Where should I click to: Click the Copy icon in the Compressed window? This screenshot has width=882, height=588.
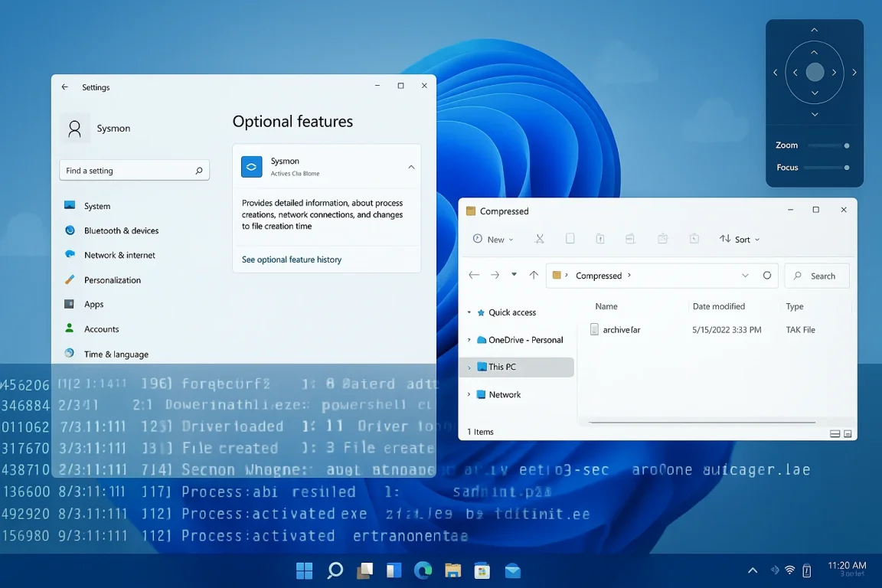[570, 239]
